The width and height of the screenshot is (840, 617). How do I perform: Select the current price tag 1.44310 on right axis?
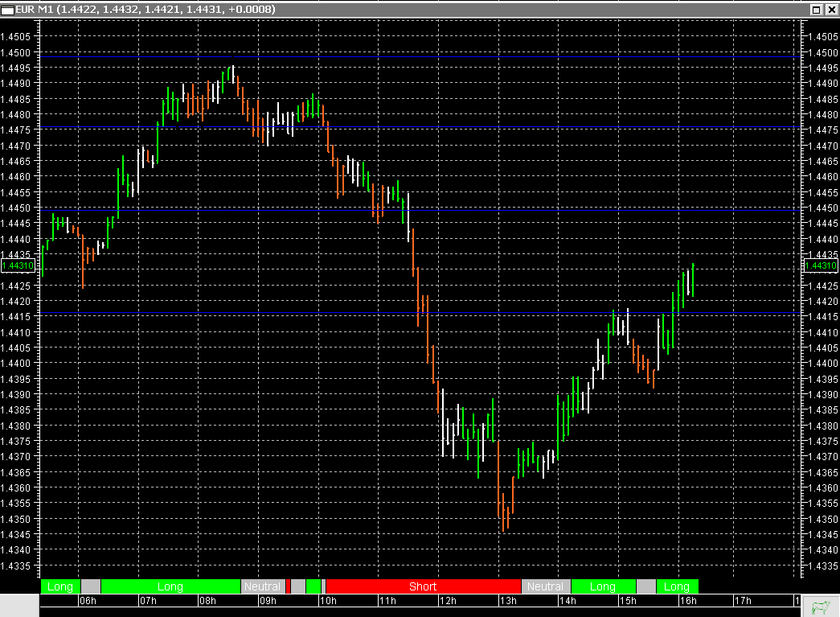tap(821, 265)
